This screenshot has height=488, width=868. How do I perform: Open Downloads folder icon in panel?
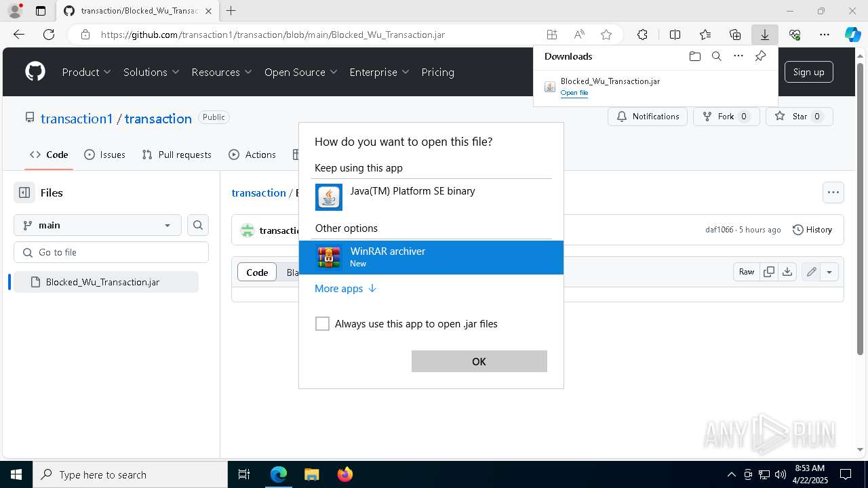point(694,56)
